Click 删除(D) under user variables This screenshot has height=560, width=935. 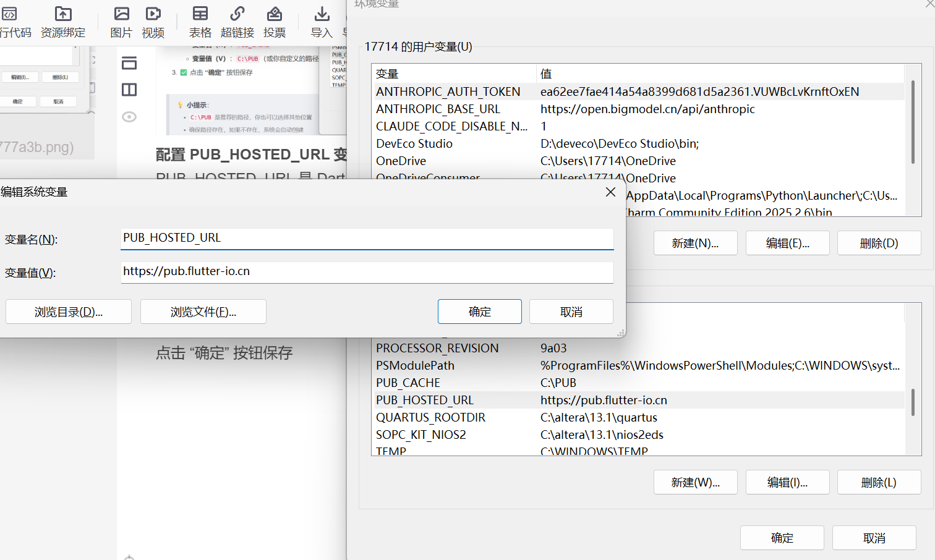(879, 243)
